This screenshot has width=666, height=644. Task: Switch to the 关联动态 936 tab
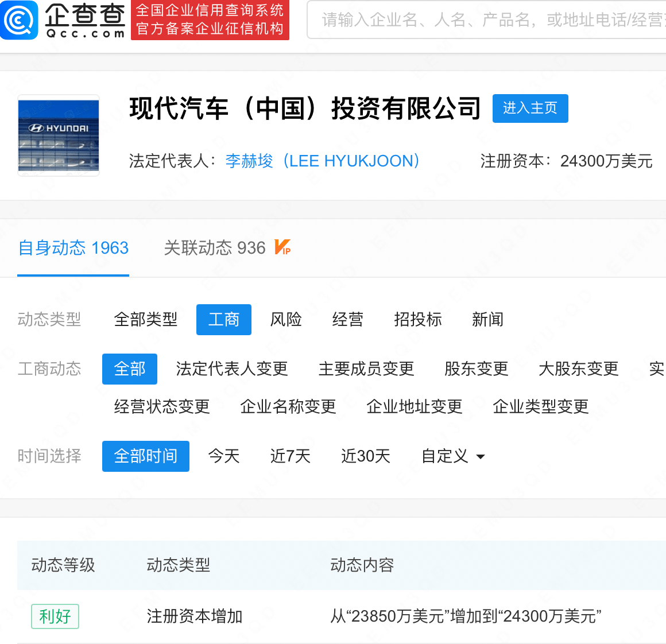pos(215,248)
